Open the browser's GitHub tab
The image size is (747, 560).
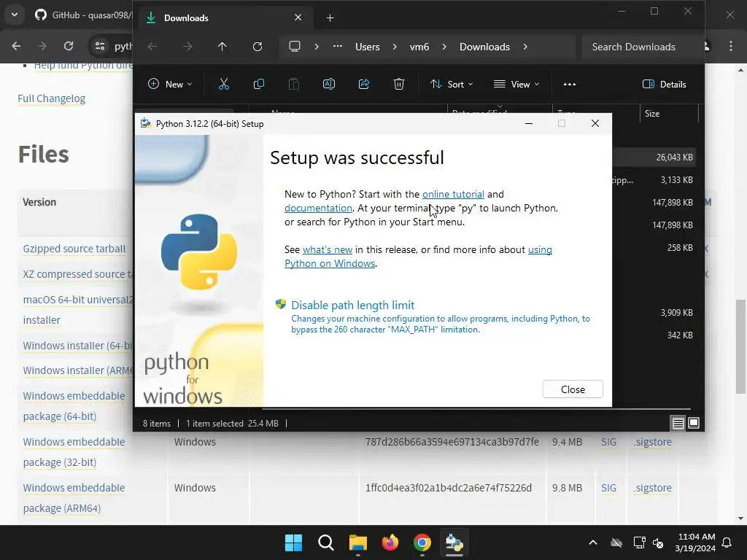82,15
